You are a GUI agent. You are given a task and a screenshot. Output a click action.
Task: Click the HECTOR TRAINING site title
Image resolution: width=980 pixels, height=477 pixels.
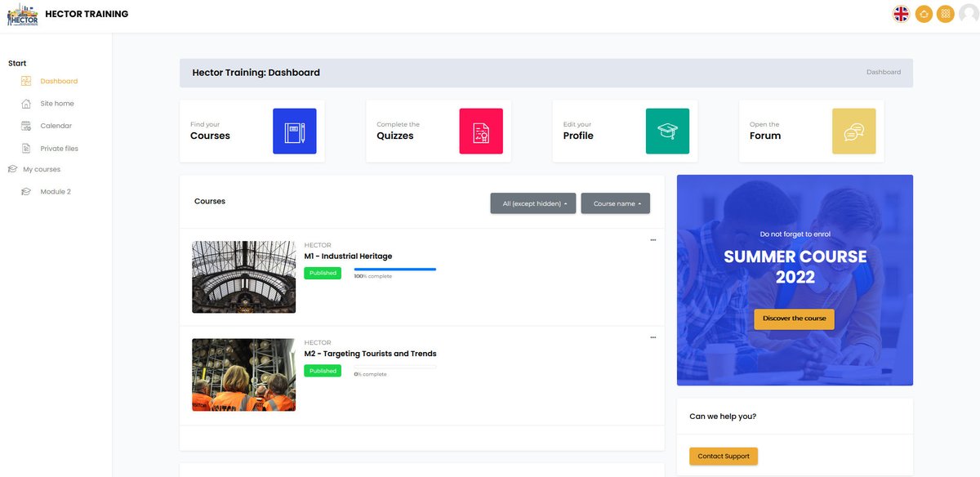coord(87,14)
